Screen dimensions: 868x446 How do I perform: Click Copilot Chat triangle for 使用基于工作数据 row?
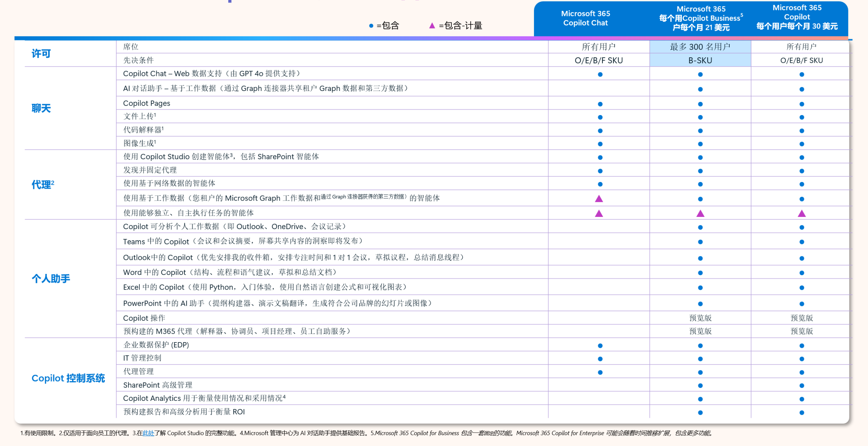(x=599, y=199)
